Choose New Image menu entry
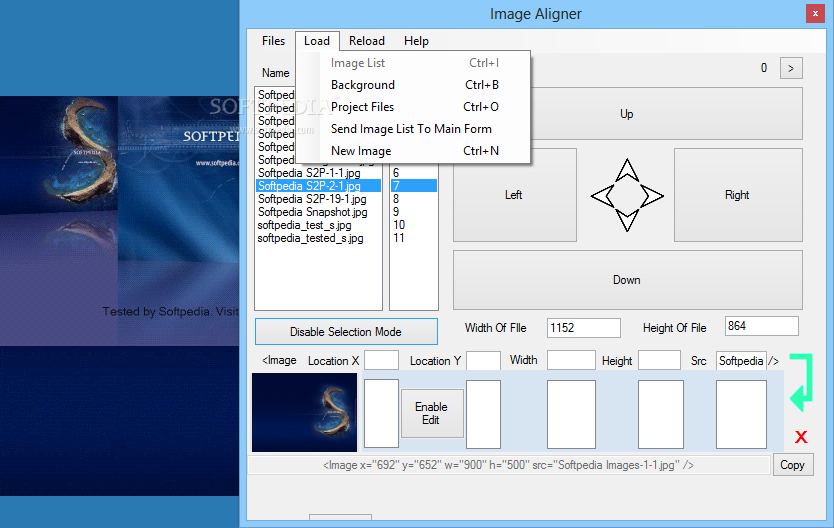The width and height of the screenshot is (834, 528). pos(414,151)
